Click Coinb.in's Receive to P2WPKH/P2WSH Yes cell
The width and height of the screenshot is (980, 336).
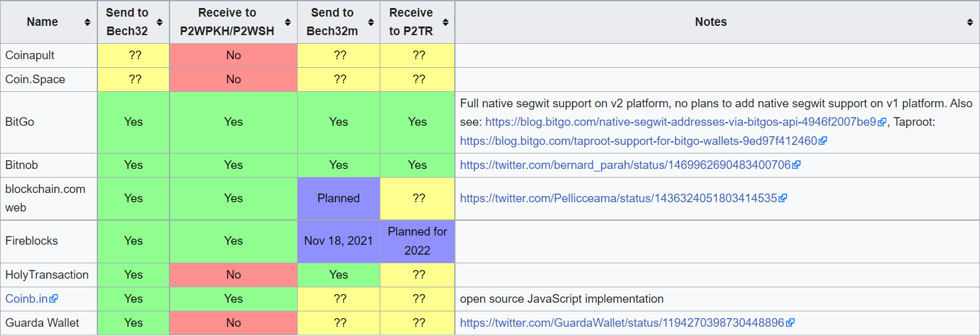click(234, 298)
